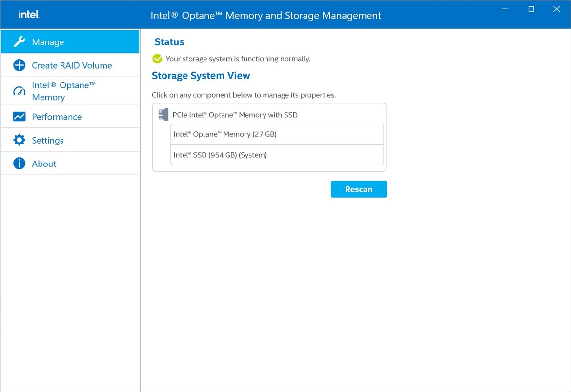Click the plus icon for Create RAID Volume
This screenshot has width=571, height=392.
(x=20, y=65)
